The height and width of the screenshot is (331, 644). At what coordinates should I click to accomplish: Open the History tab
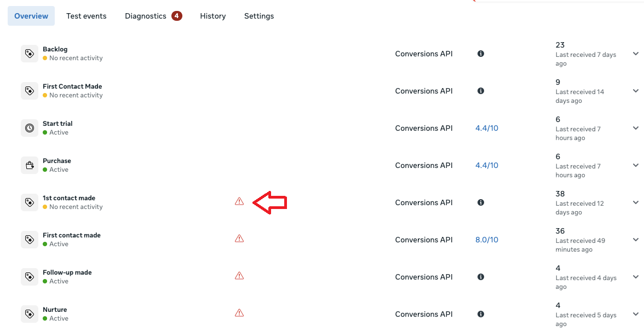click(x=213, y=16)
